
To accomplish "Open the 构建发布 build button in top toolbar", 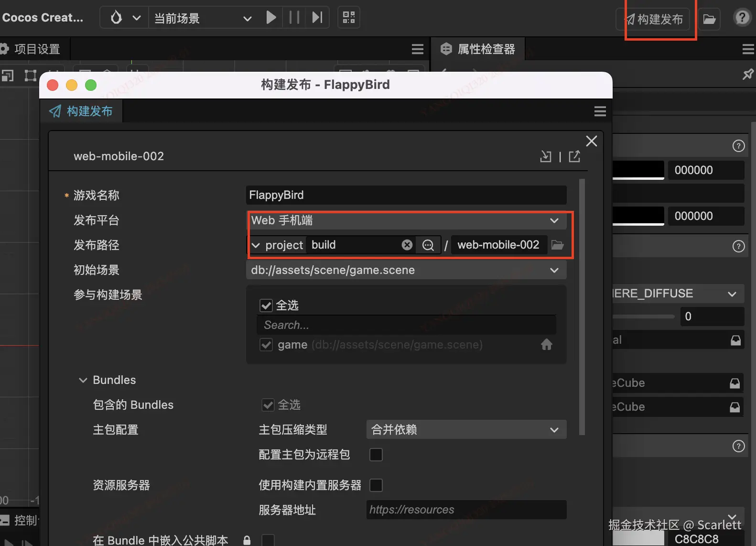I will 653,19.
